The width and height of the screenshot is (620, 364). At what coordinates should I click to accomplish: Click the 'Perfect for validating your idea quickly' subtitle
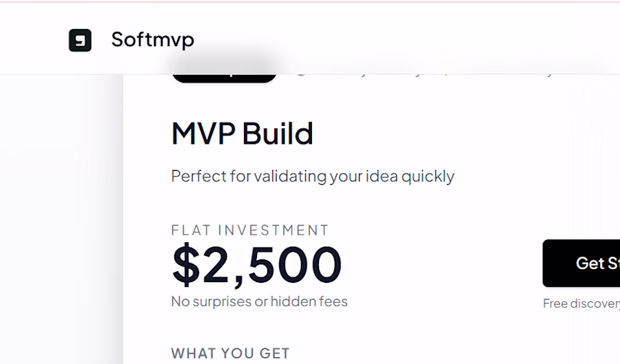coord(312,176)
